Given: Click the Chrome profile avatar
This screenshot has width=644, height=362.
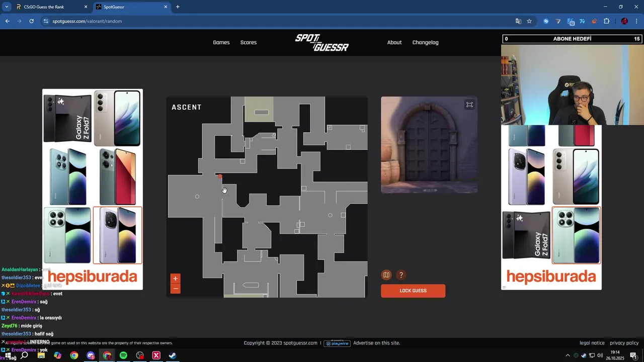Looking at the screenshot, I should pos(624,21).
